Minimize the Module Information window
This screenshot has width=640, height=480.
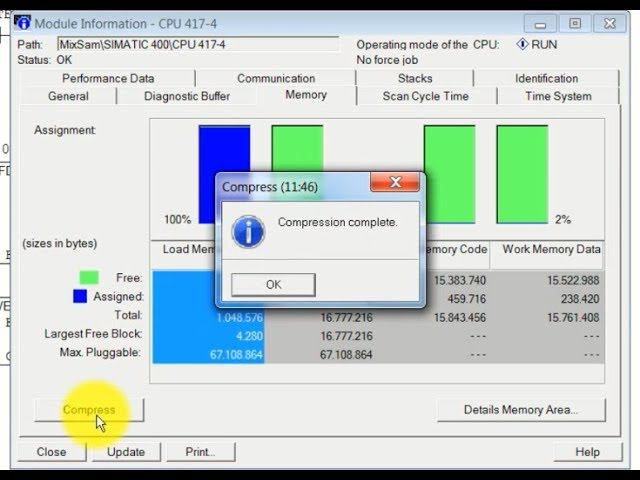point(540,24)
